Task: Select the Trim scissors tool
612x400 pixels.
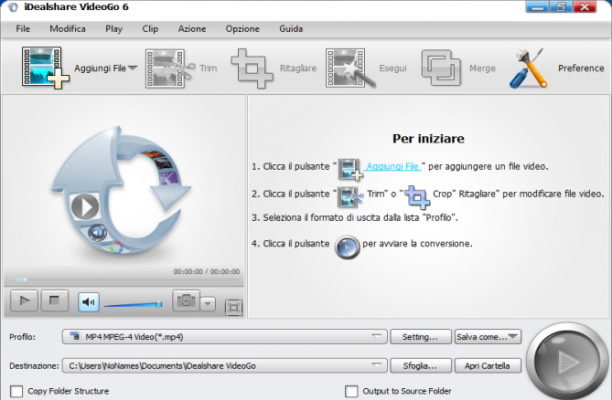Action: pyautogui.click(x=170, y=68)
